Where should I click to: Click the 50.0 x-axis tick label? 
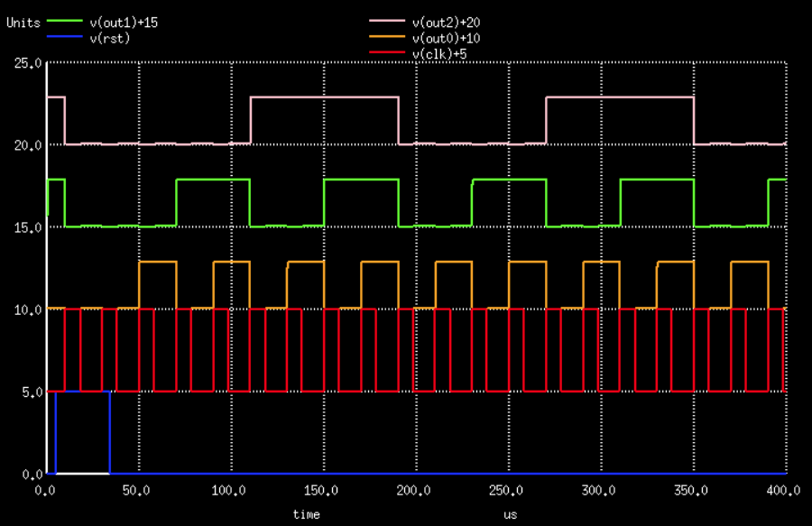click(138, 491)
